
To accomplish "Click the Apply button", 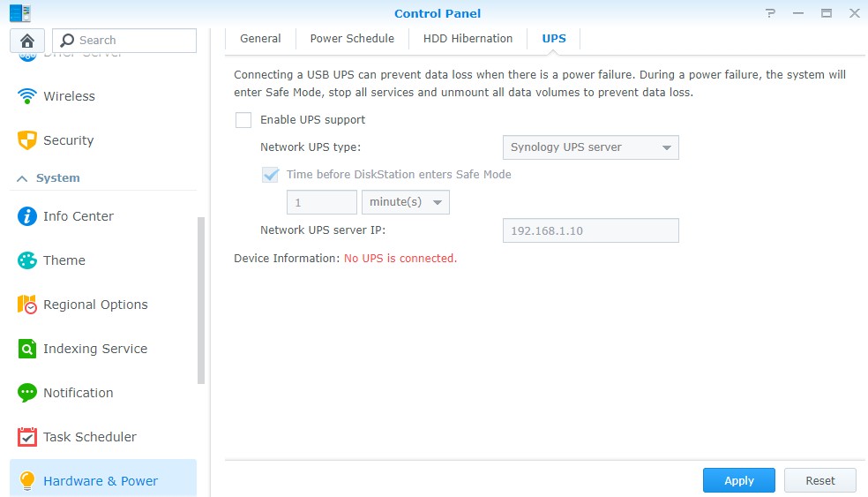I will point(738,480).
